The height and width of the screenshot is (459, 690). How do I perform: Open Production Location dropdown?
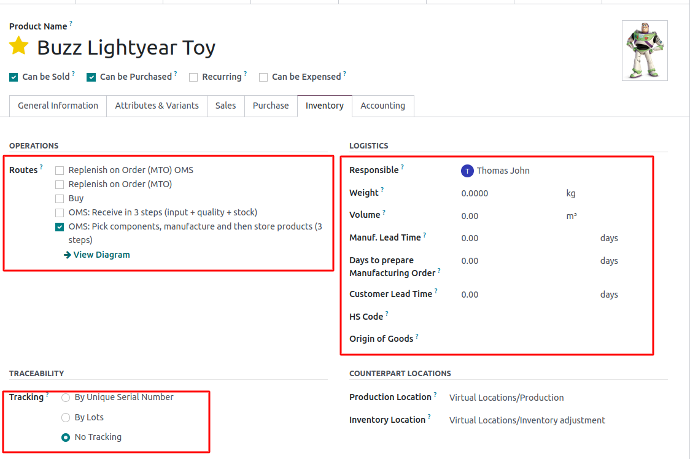click(506, 398)
